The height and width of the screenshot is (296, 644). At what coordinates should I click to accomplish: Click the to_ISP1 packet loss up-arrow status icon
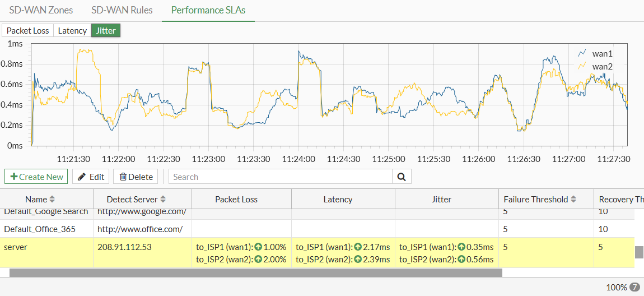(x=258, y=247)
